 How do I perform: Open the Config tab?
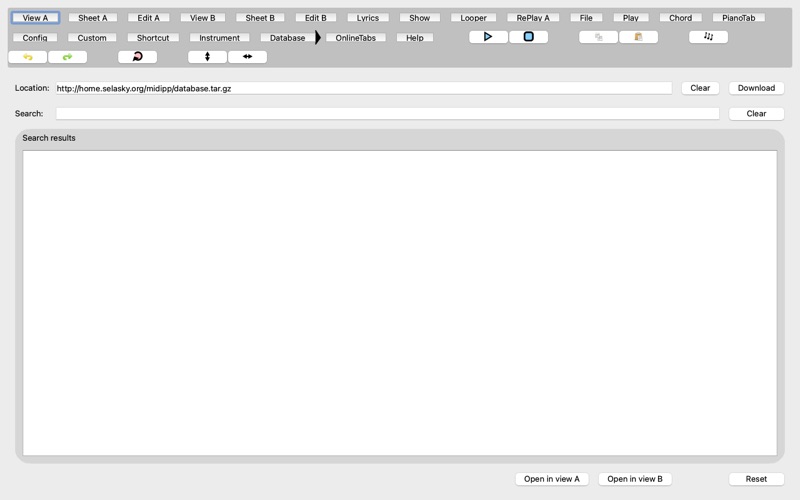35,38
